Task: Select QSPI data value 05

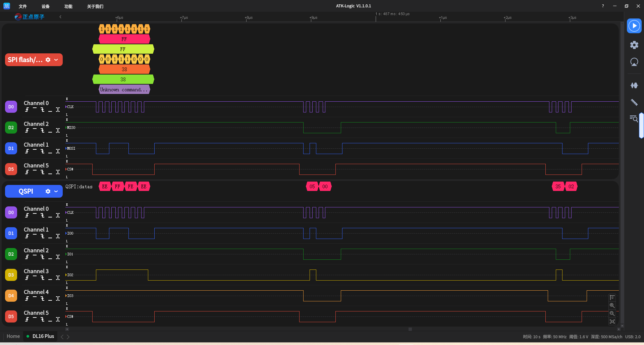Action: pyautogui.click(x=312, y=187)
